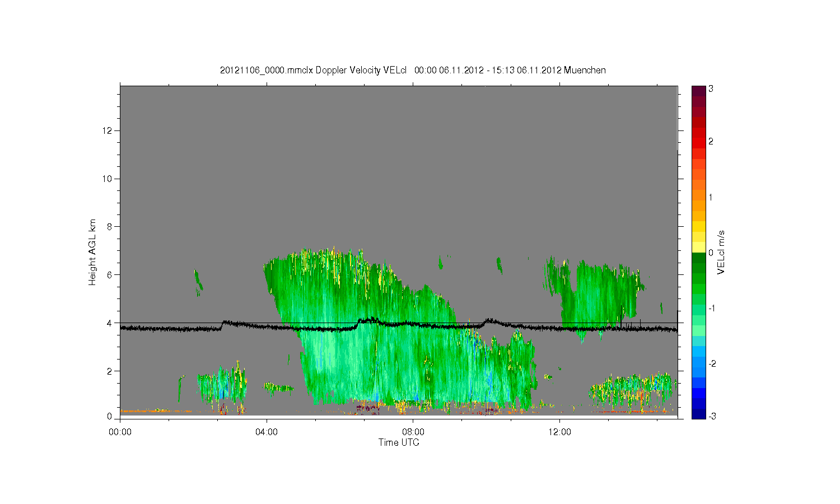Click the 08:00 time tick label
Viewport: 840px width, 504px height.
tap(413, 432)
